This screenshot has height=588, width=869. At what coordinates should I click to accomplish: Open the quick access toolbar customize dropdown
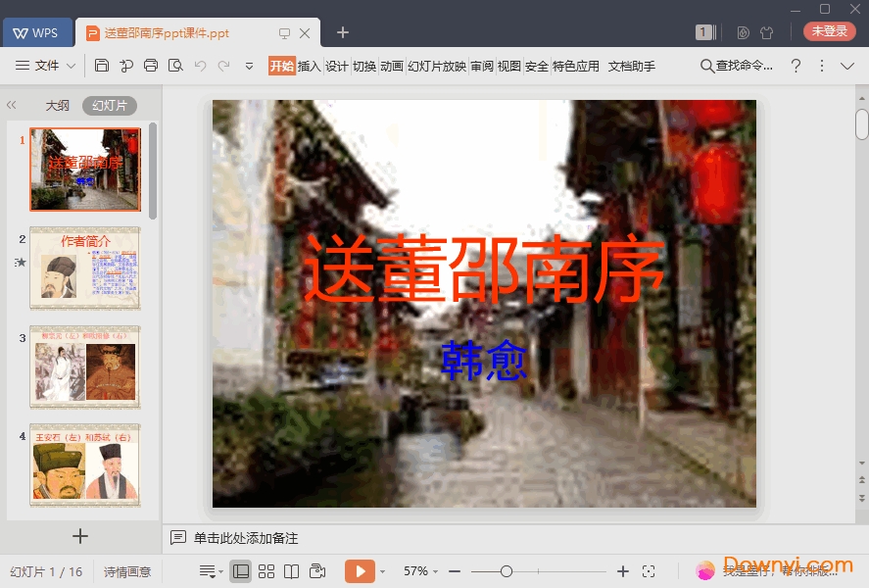click(250, 66)
